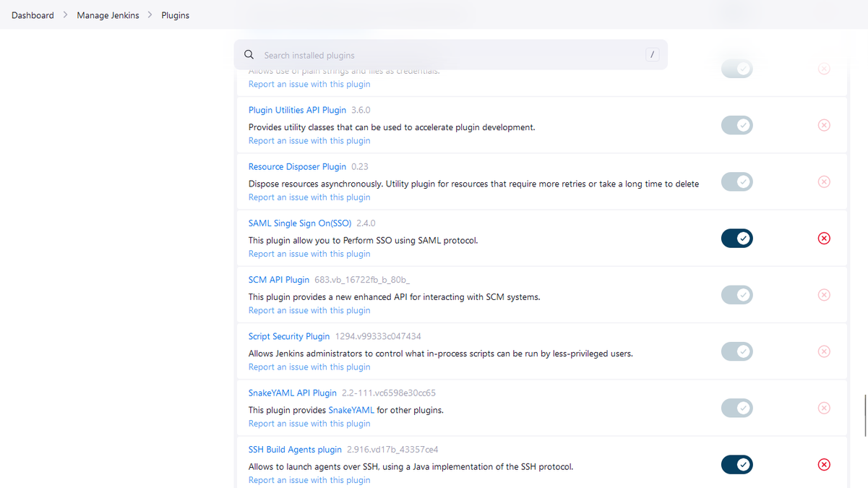The width and height of the screenshot is (868, 488).
Task: Follow the SnakeYAML link in the description
Action: pyautogui.click(x=351, y=410)
